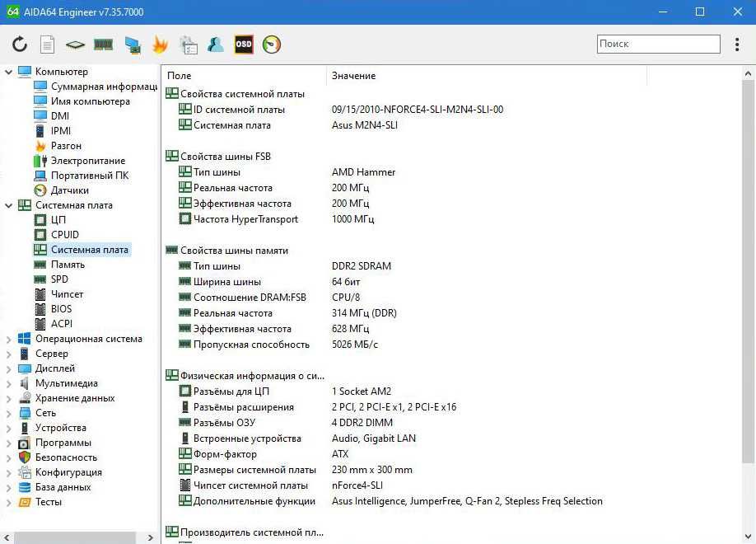
Task: Click the vertical scrollbar down arrow
Action: pos(748,537)
